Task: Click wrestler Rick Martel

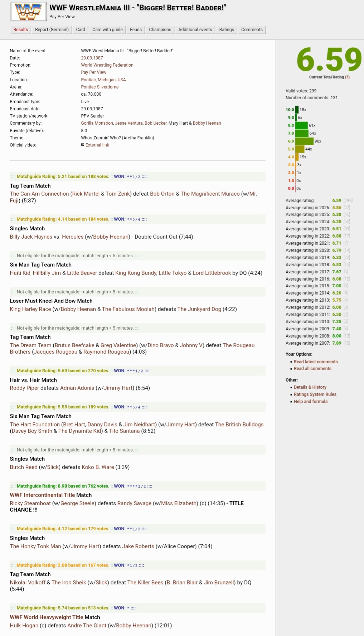Action: [x=86, y=194]
